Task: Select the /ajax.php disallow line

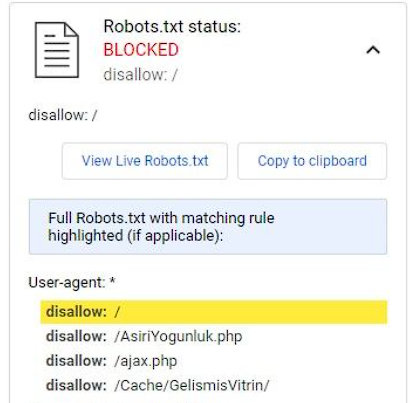Action: pyautogui.click(x=111, y=361)
